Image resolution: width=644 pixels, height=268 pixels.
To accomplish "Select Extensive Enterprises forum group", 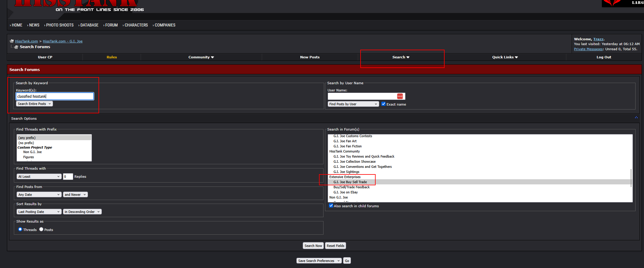I will tap(345, 177).
